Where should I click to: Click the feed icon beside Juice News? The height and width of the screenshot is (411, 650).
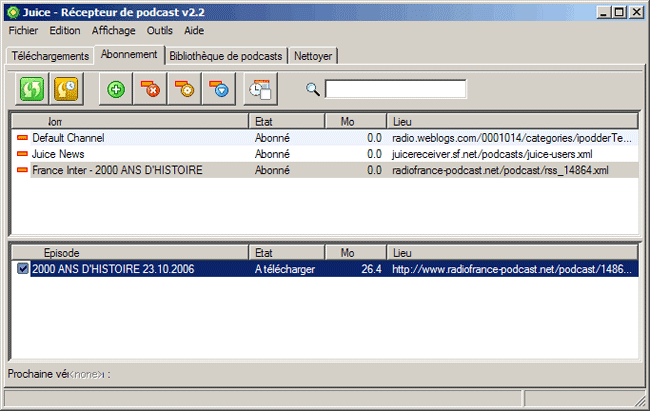22,154
